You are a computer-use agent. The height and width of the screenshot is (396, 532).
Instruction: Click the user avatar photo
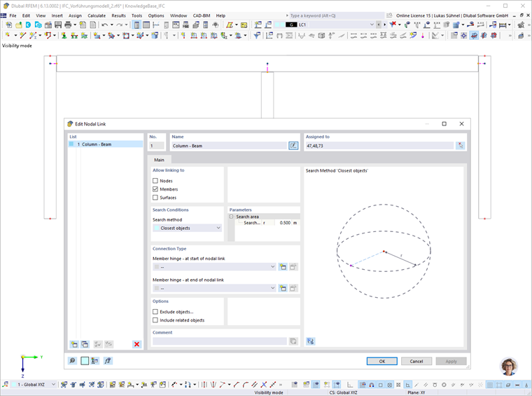point(509,367)
